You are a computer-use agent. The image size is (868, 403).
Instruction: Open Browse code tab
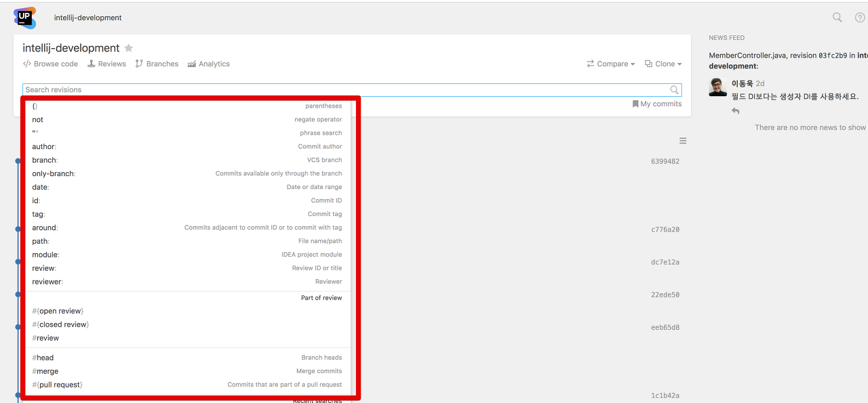coord(50,64)
